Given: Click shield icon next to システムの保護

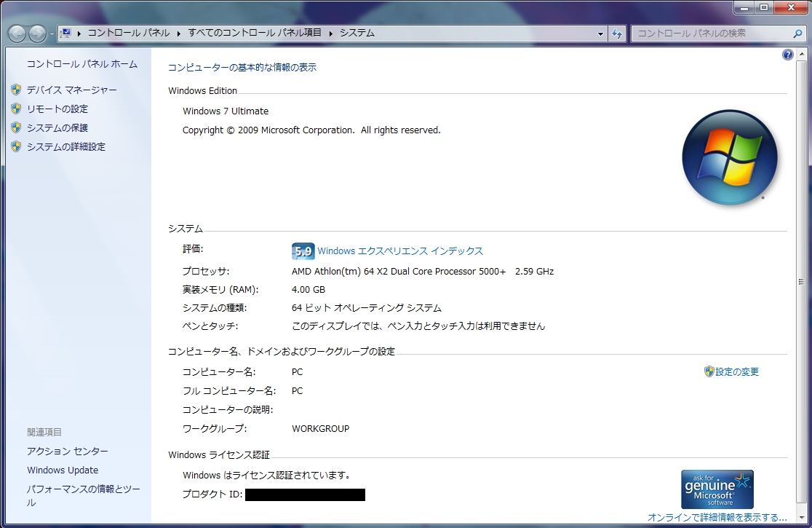Looking at the screenshot, I should point(16,127).
